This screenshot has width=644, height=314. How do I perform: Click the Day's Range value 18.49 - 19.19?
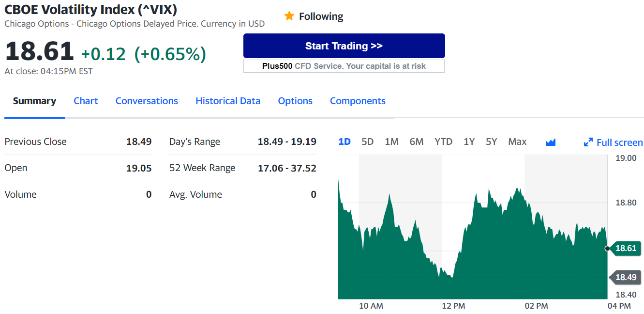point(287,141)
